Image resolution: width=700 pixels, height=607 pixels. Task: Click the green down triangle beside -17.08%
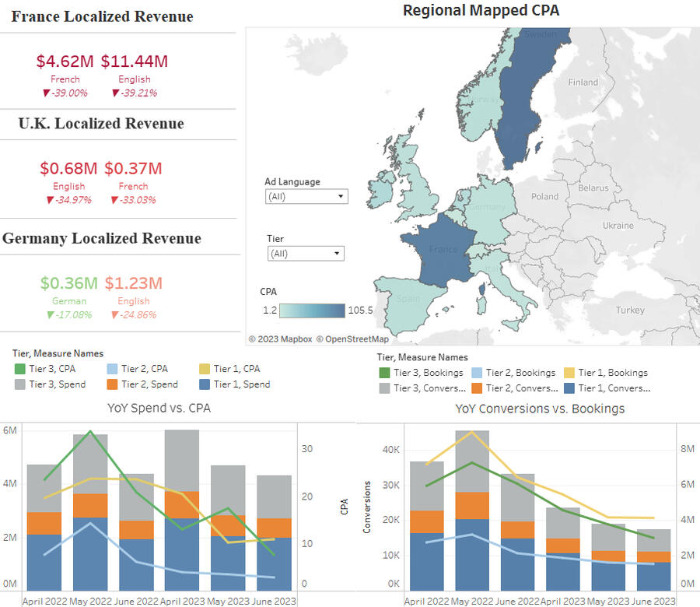pyautogui.click(x=51, y=315)
